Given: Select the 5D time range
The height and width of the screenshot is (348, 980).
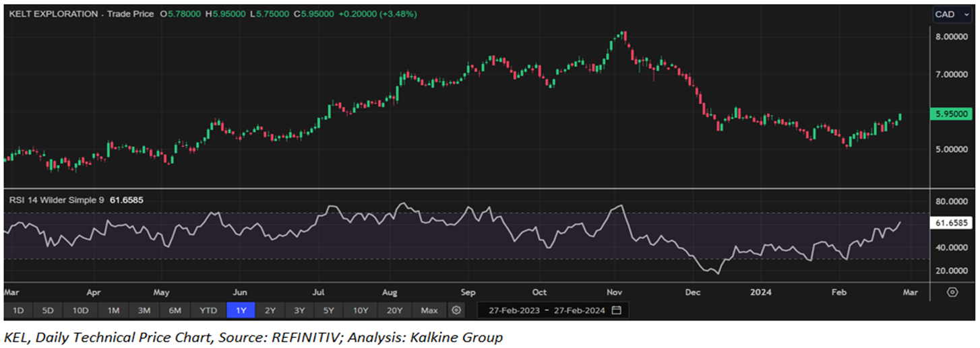Looking at the screenshot, I should coord(48,310).
